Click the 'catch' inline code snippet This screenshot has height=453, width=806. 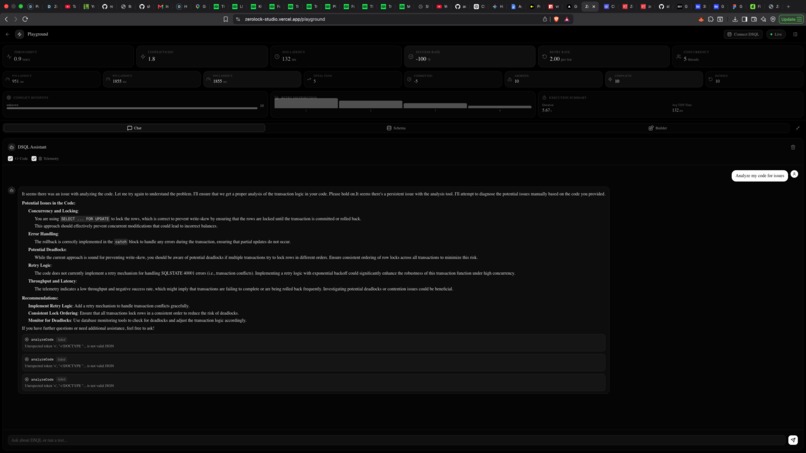[x=121, y=242]
